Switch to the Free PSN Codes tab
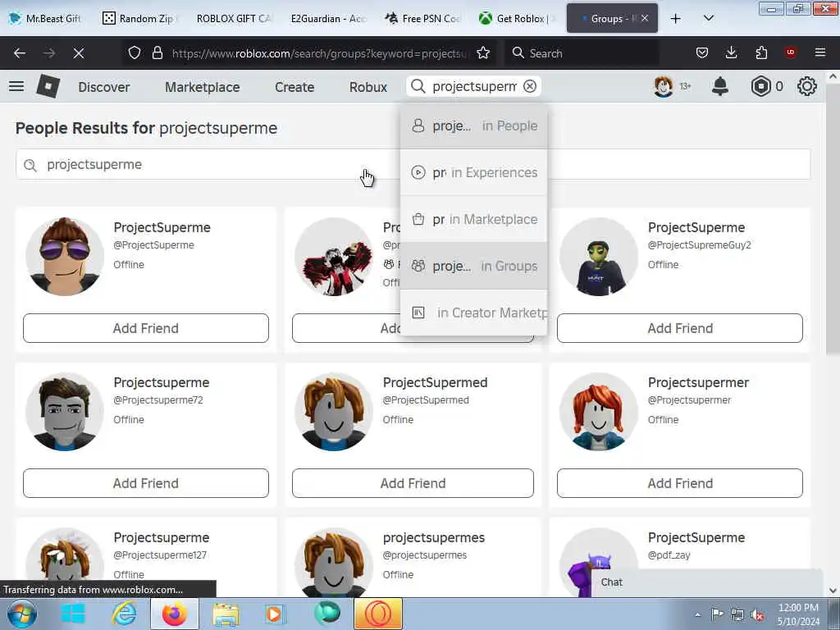840x630 pixels. 422,19
